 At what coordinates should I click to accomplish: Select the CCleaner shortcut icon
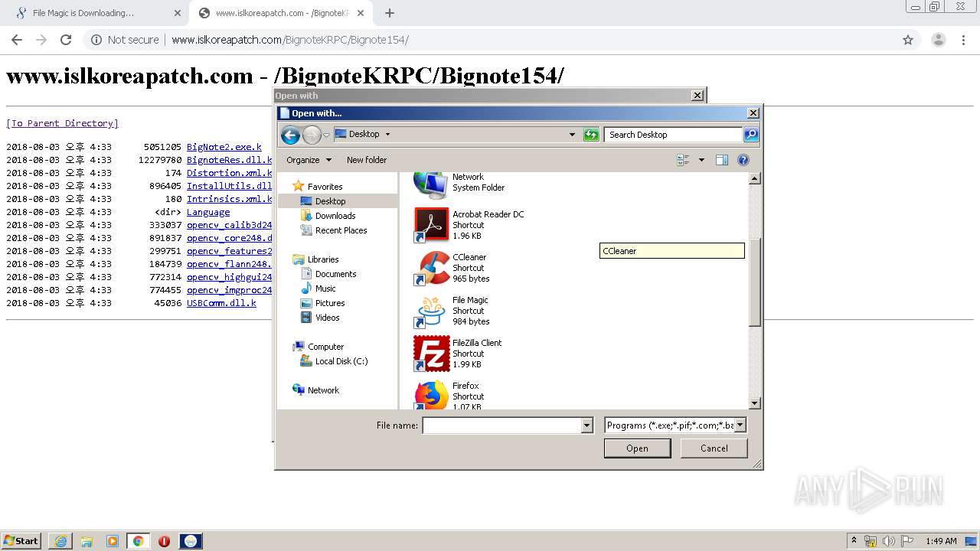(x=431, y=268)
